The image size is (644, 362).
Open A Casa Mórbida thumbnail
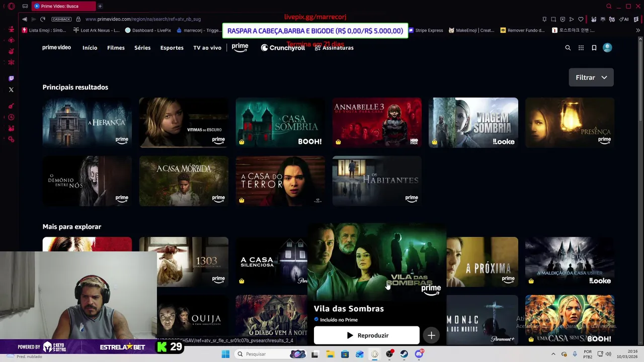184,181
